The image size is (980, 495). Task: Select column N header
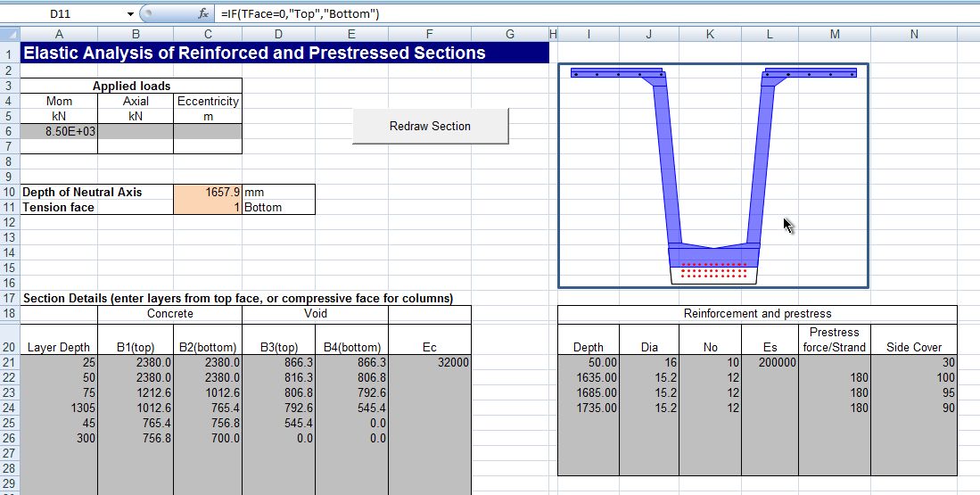(914, 34)
